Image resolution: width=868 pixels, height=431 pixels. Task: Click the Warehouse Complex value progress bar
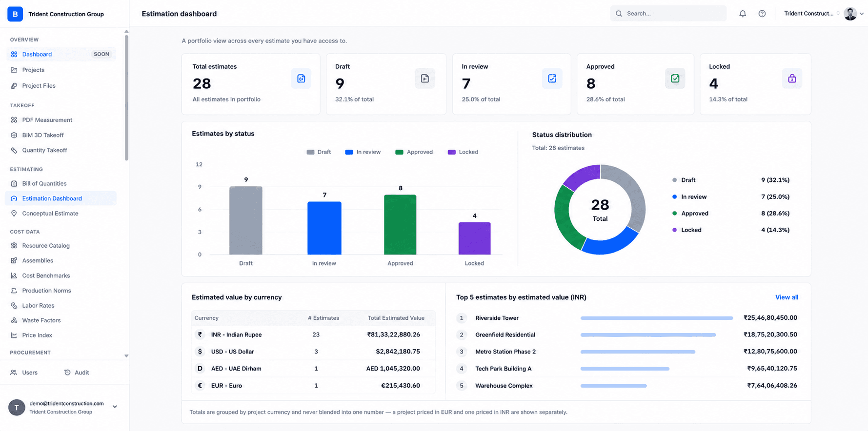click(x=614, y=386)
